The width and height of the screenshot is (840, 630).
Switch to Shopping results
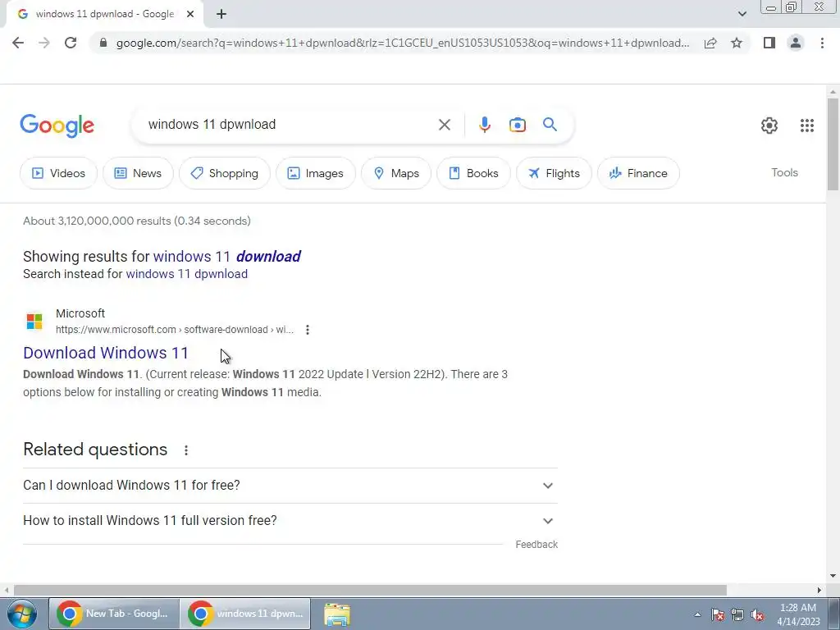coord(225,173)
